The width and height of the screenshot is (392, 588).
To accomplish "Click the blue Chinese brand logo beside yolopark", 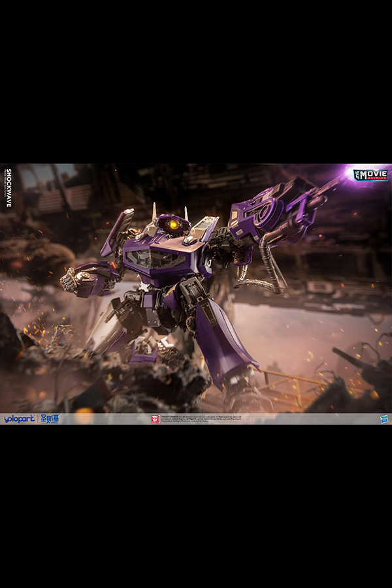I will pyautogui.click(x=50, y=419).
